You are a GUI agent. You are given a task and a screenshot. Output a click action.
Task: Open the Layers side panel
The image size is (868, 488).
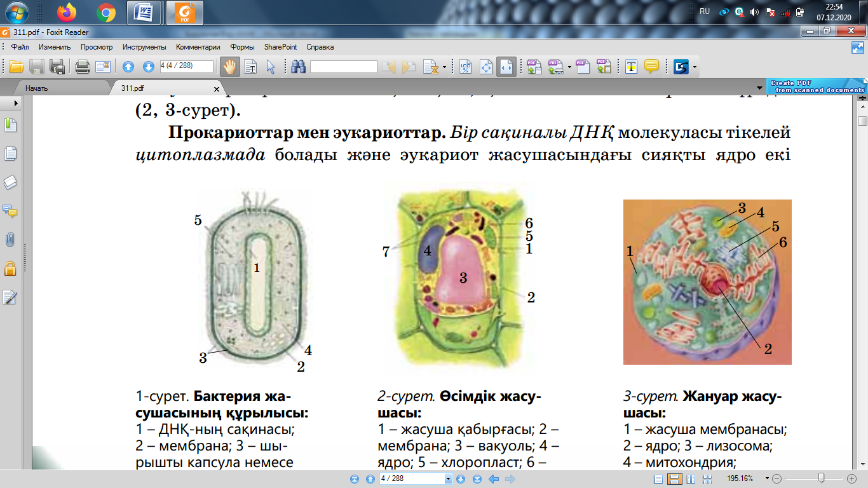(10, 182)
